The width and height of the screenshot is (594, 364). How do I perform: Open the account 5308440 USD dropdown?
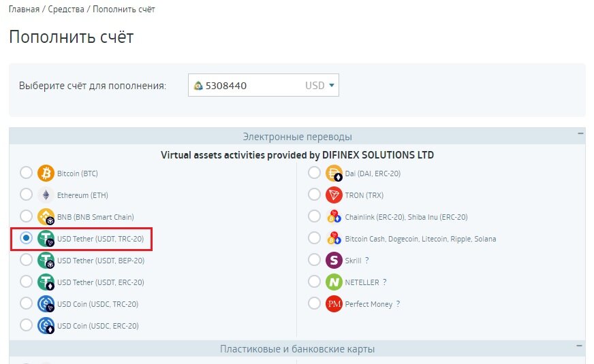pos(264,85)
